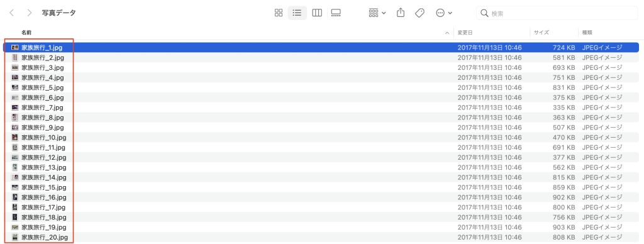This screenshot has height=244, width=644.
Task: Click the 691 KB size value
Action: 563,147
